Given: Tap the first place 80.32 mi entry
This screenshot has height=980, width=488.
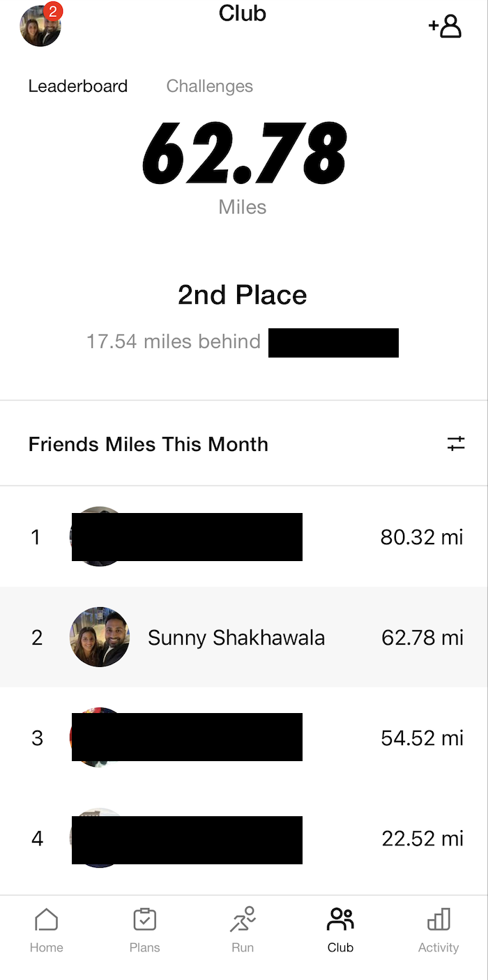Looking at the screenshot, I should tap(421, 537).
